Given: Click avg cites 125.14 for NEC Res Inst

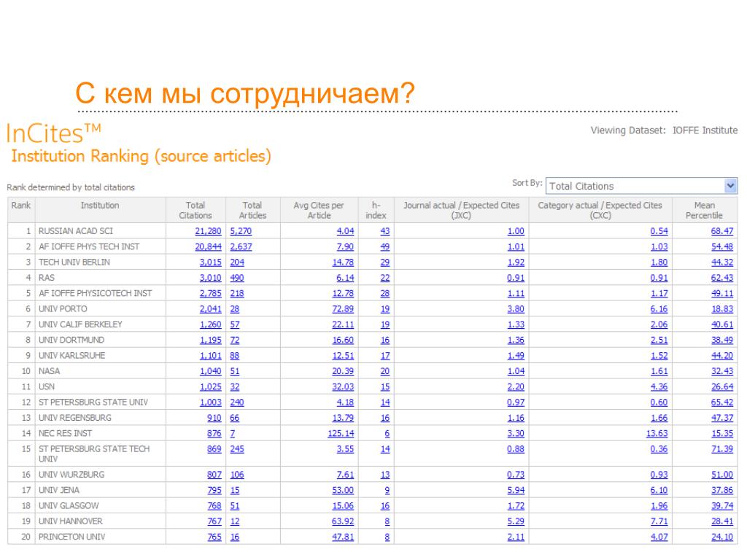Looking at the screenshot, I should click(x=341, y=433).
